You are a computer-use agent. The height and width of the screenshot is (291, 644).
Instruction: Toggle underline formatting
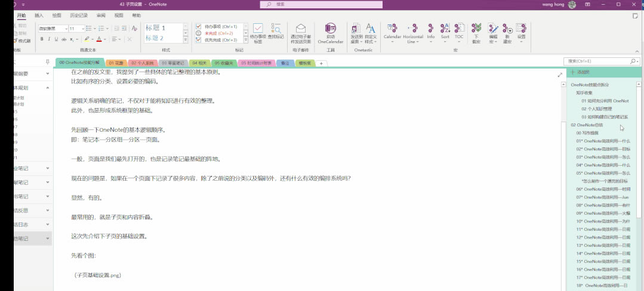(56, 39)
